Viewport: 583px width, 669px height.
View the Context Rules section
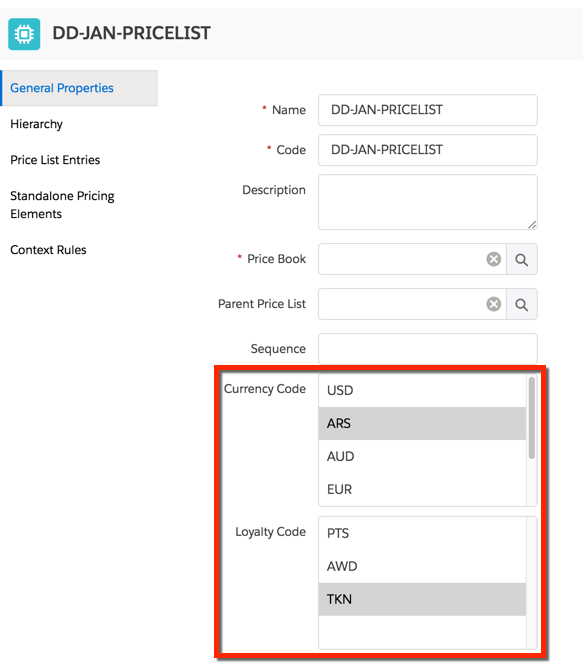pyautogui.click(x=48, y=250)
